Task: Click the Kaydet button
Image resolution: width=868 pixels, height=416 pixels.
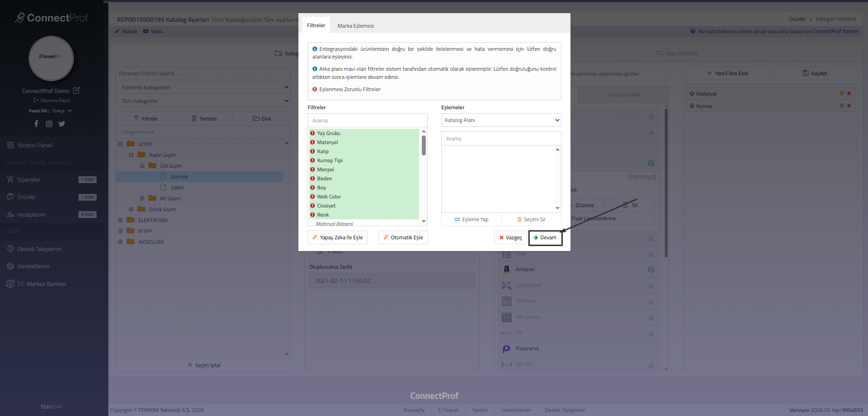Action: click(x=814, y=73)
